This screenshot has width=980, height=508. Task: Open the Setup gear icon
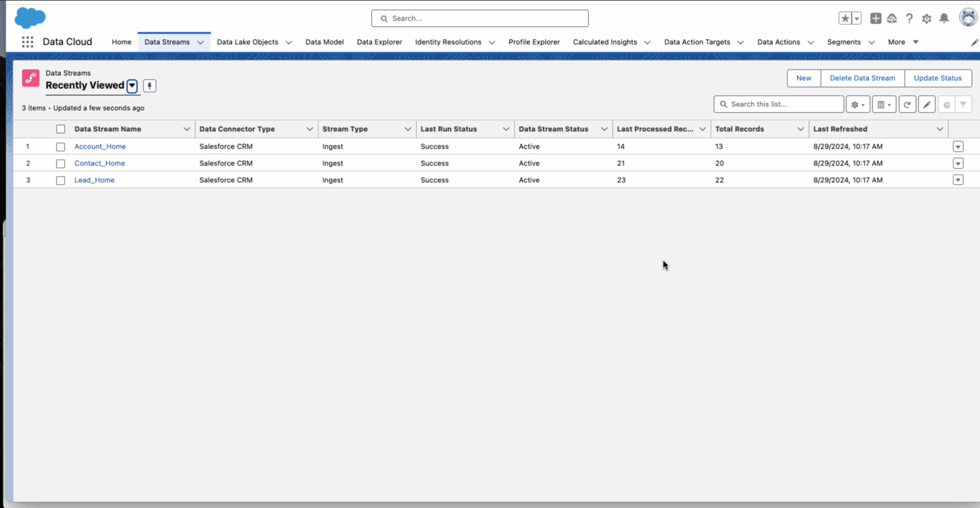click(927, 19)
